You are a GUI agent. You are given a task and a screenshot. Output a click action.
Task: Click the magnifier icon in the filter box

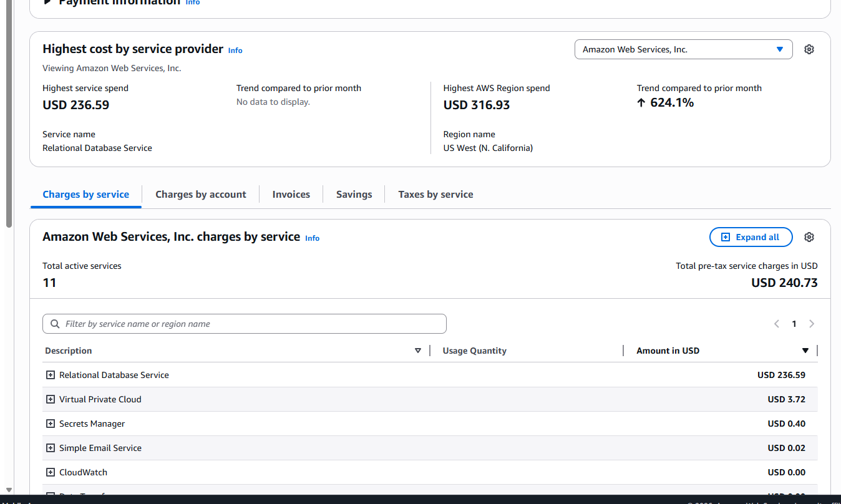click(55, 324)
